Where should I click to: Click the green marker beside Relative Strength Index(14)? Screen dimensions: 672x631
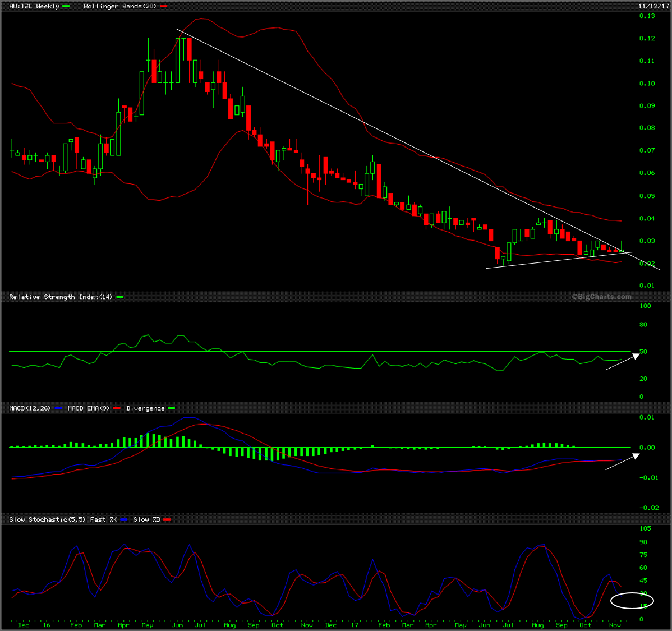[x=119, y=297]
